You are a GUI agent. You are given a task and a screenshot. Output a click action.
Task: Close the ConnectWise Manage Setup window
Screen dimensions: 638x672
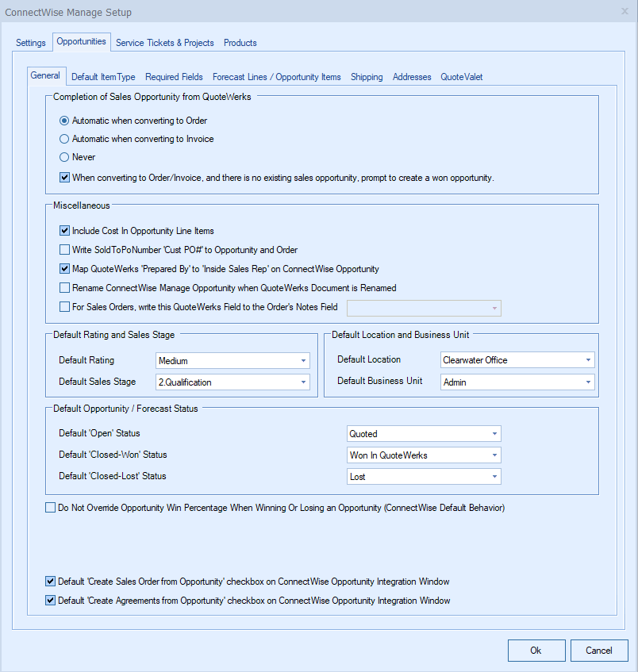pos(625,12)
